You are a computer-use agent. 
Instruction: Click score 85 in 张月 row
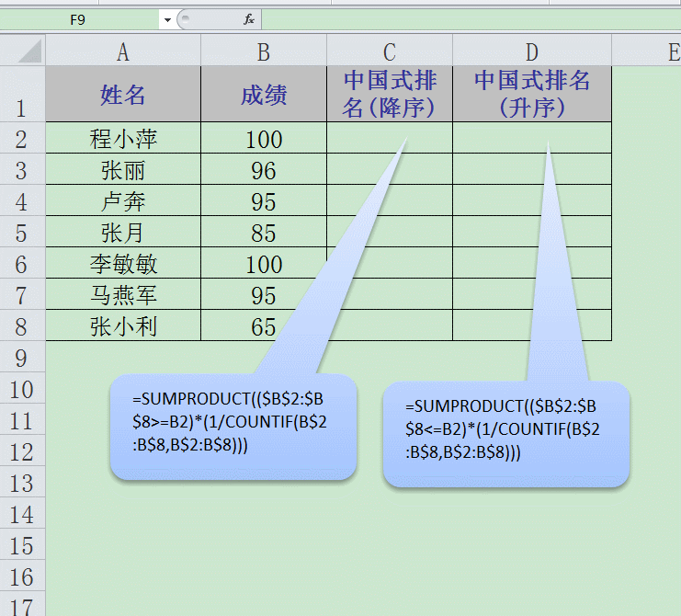tap(264, 232)
